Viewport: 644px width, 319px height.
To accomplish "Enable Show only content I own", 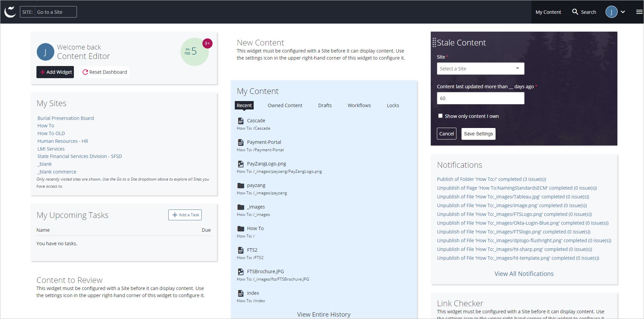I will coord(440,116).
